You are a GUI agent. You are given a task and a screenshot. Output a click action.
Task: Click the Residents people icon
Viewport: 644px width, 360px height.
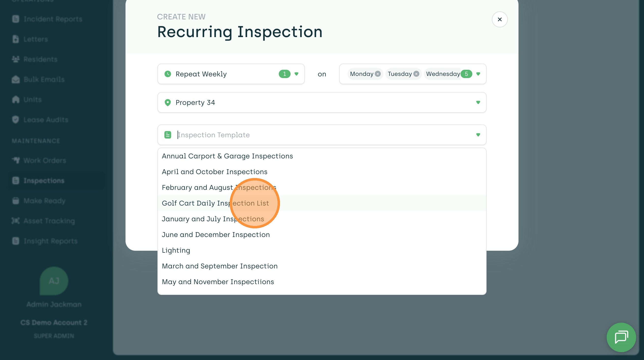15,59
